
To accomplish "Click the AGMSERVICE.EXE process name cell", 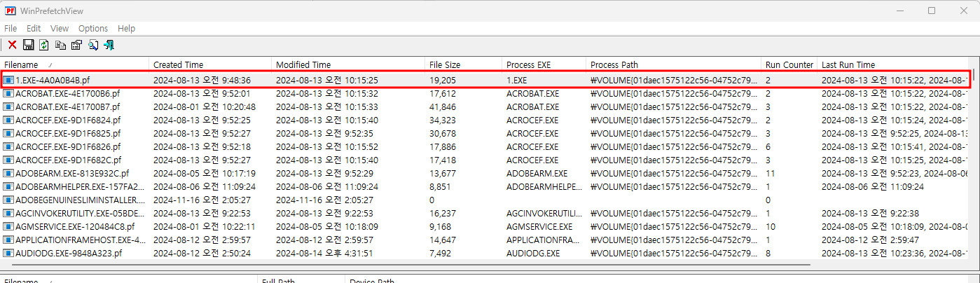I will (x=539, y=226).
